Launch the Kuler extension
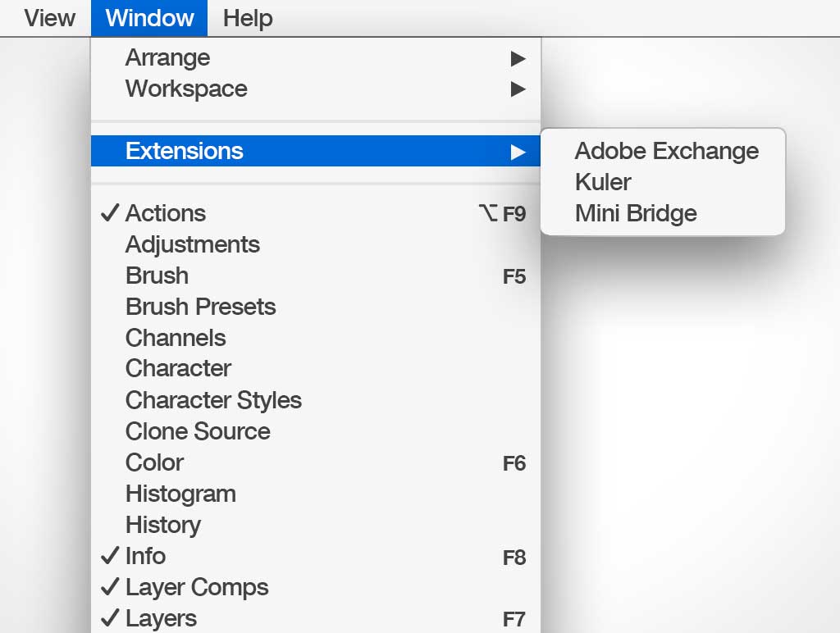 pyautogui.click(x=603, y=183)
